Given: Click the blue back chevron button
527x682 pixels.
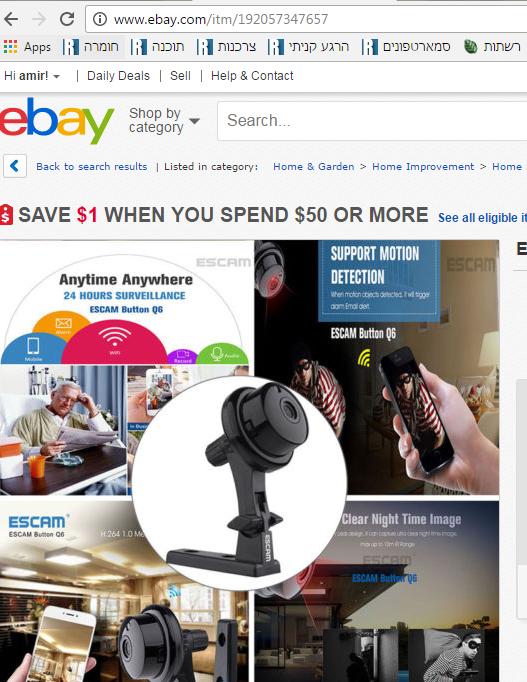Looking at the screenshot, I should click(15, 166).
